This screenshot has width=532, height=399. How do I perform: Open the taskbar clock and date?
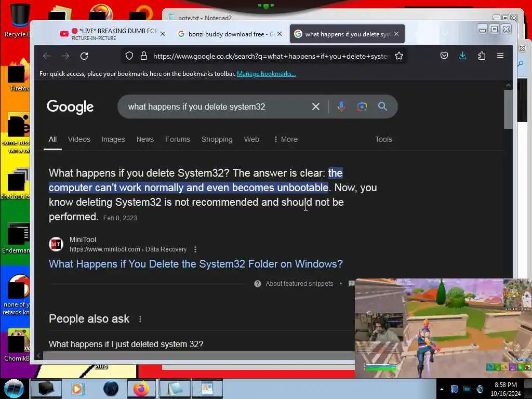pos(506,389)
